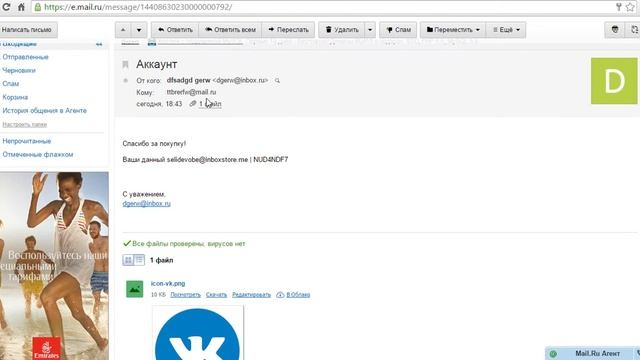
Task: Filter by Отмеченные флажком messages
Action: [38, 155]
